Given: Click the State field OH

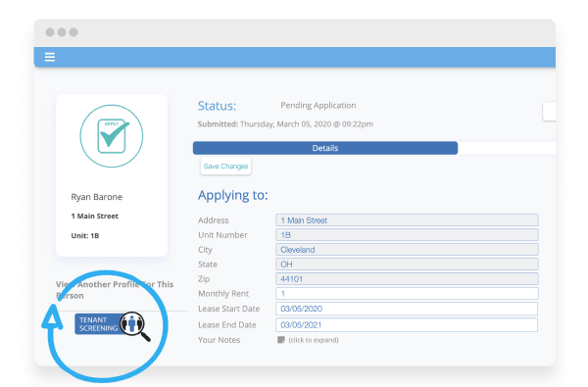Looking at the screenshot, I should point(407,264).
